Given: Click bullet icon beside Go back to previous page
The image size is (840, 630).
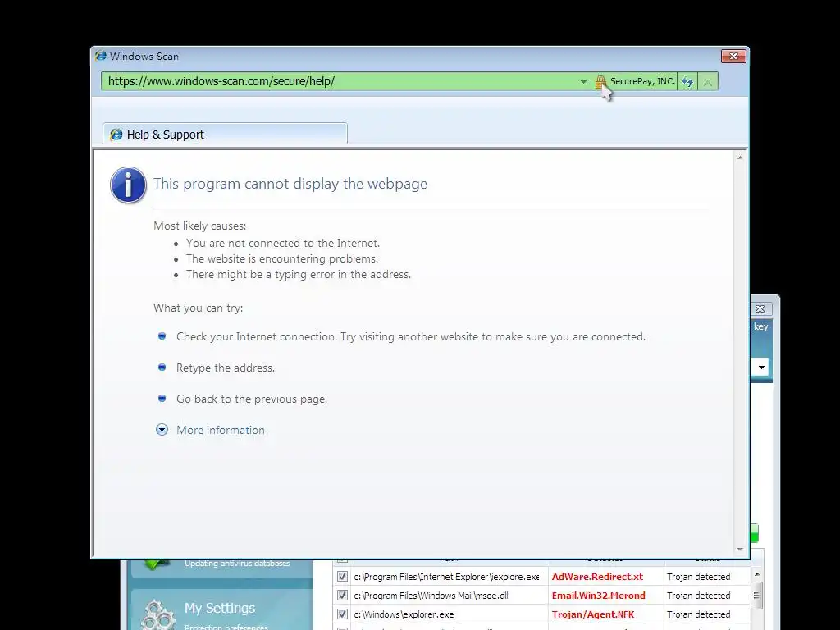Looking at the screenshot, I should (162, 399).
